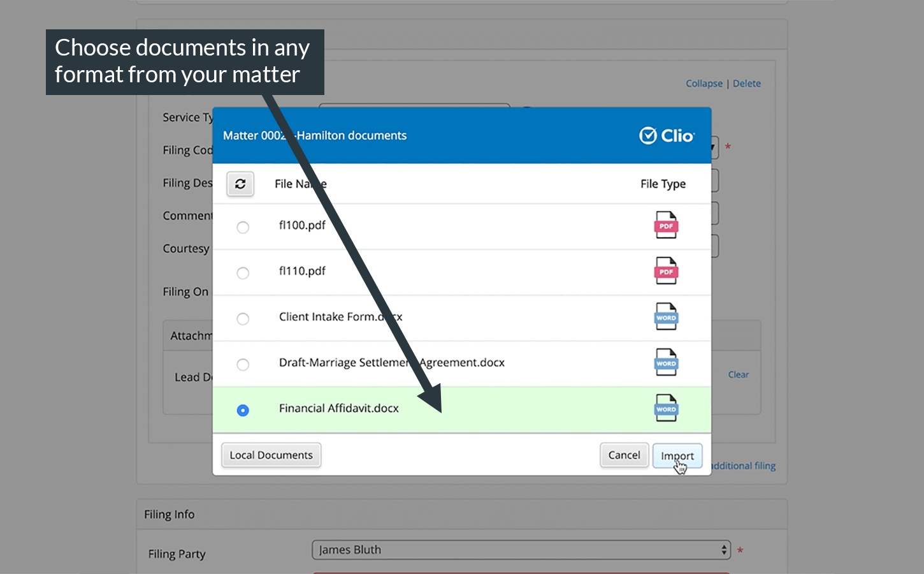Click the Clio logo in dialog header
The height and width of the screenshot is (574, 924).
coord(667,136)
